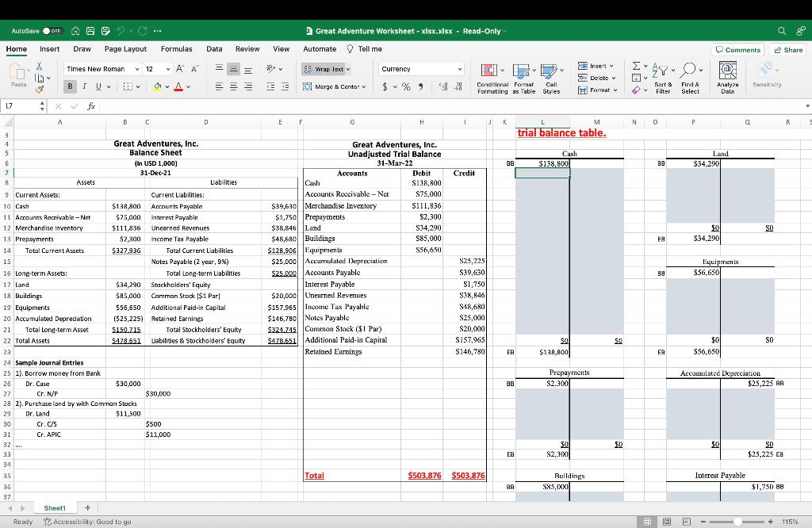Open the Page Layout ribbon tab
This screenshot has height=528, width=812.
point(125,48)
